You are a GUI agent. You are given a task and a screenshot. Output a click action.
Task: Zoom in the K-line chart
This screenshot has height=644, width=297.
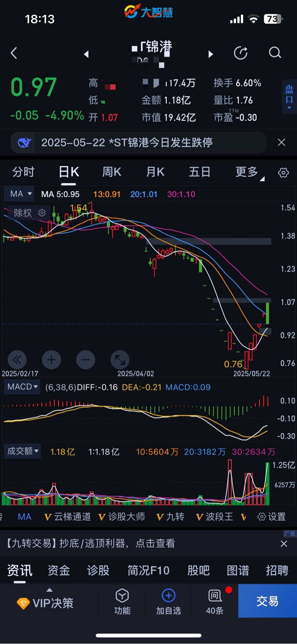[x=51, y=360]
